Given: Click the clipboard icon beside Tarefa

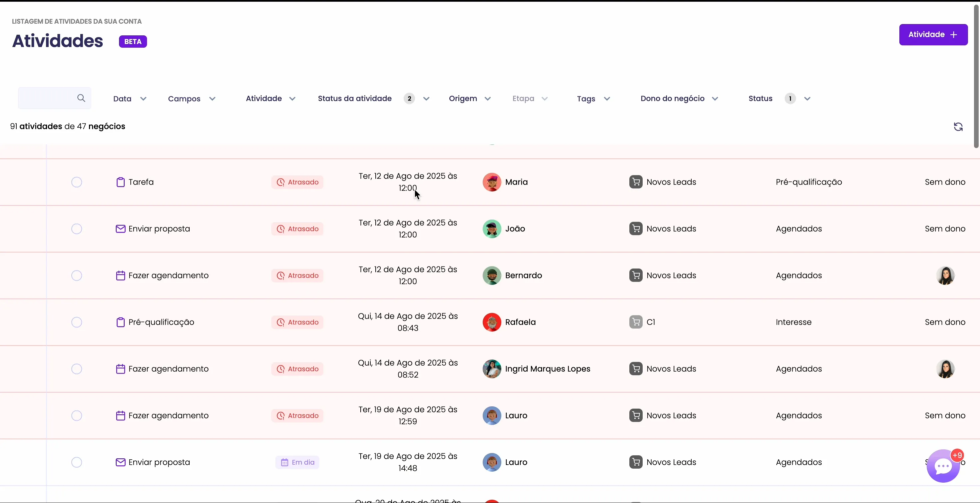Looking at the screenshot, I should 120,182.
